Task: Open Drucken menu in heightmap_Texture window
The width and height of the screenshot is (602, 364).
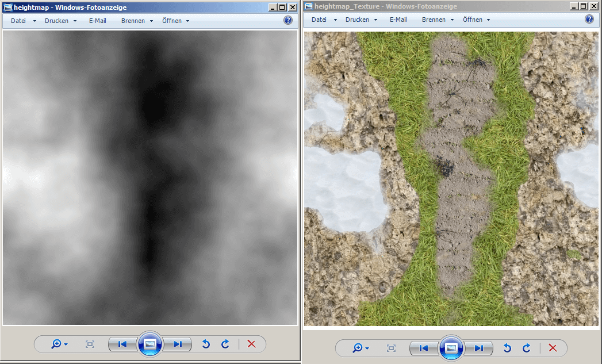Action: click(361, 20)
